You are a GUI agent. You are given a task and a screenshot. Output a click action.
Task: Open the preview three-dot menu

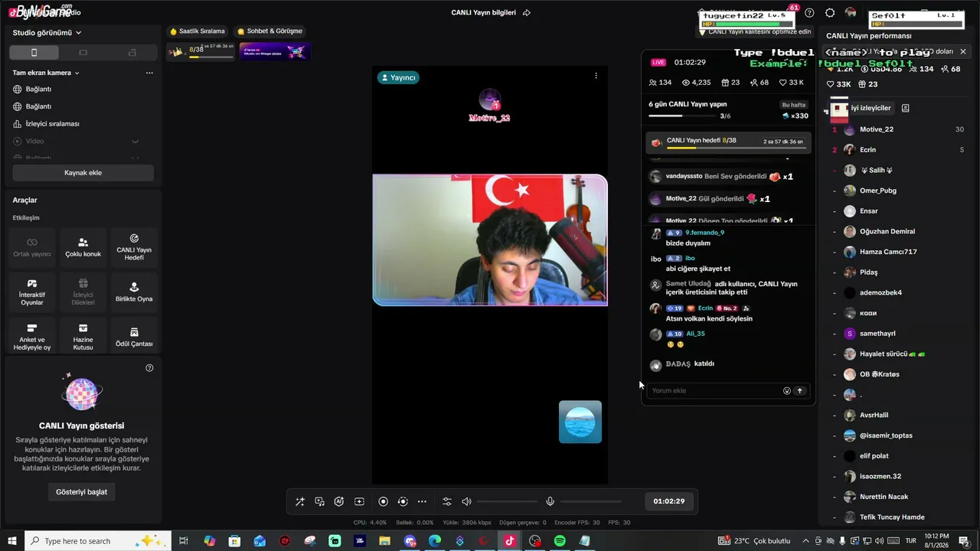(x=596, y=76)
